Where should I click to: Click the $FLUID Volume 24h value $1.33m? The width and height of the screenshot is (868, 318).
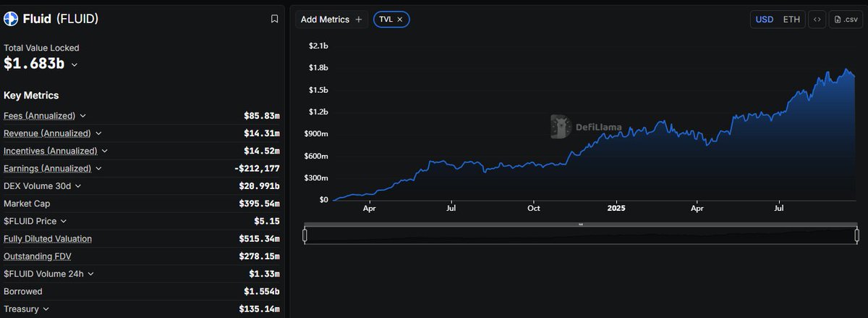click(264, 274)
